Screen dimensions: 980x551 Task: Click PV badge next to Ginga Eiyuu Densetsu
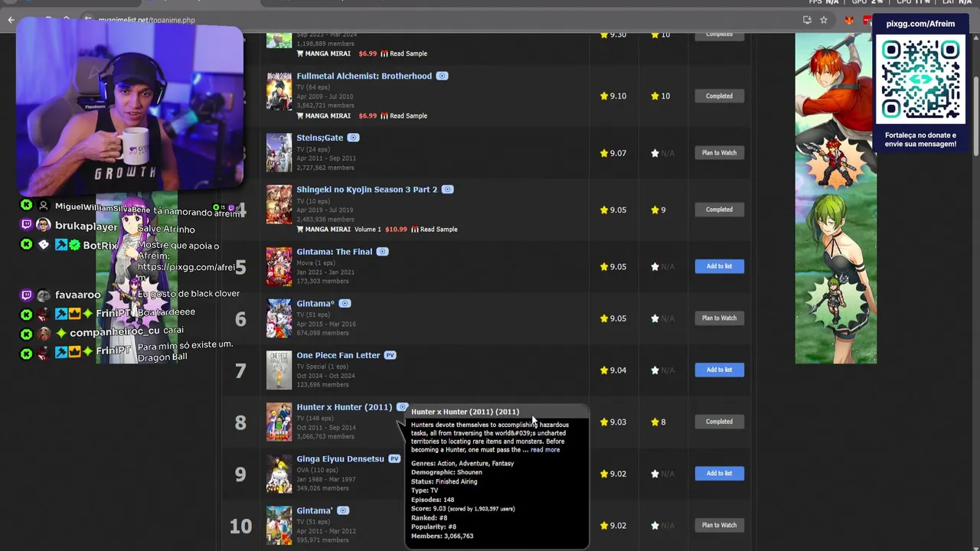tap(394, 458)
